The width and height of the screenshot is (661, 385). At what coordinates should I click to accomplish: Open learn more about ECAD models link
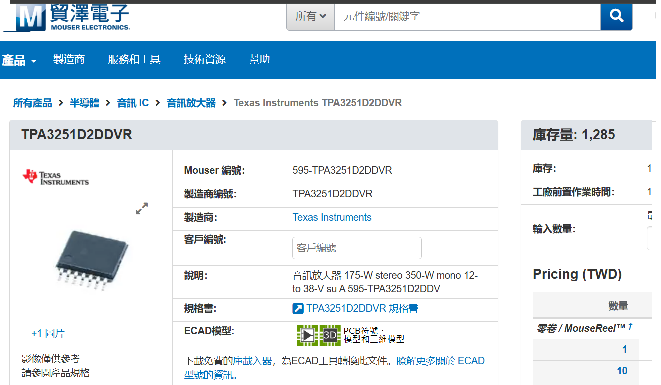334,367
